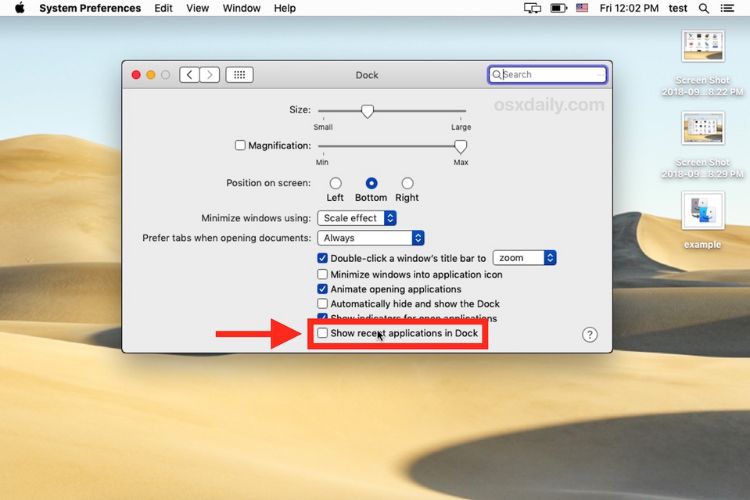750x500 pixels.
Task: Check Automatically hide and show the Dock
Action: click(322, 303)
